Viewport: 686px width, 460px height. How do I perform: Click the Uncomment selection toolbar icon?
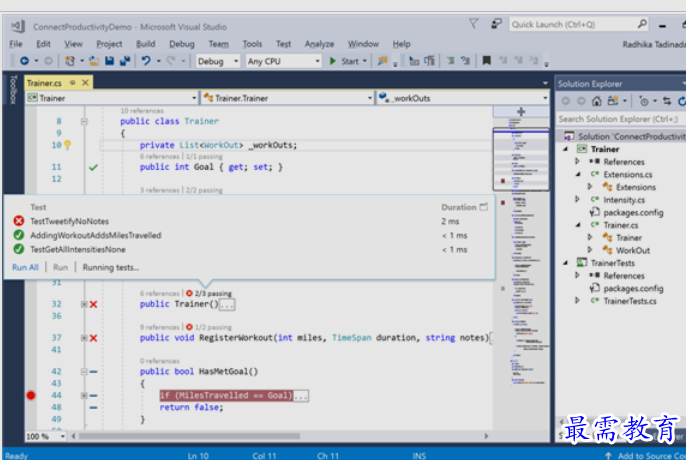pos(465,61)
